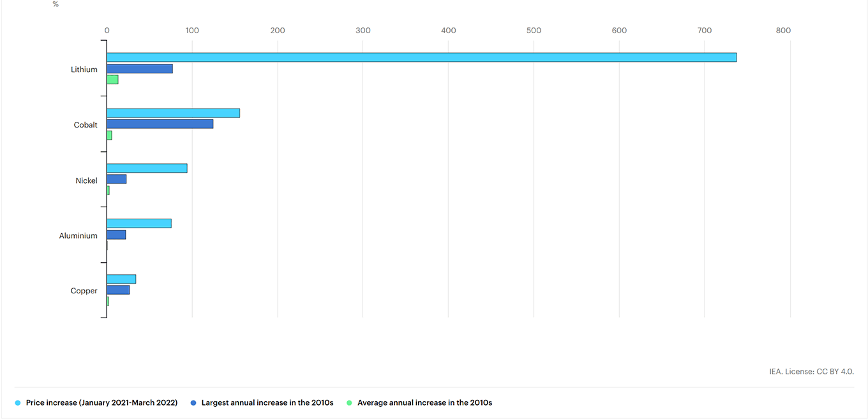
Task: Select Copper price increase bar
Action: coord(121,279)
